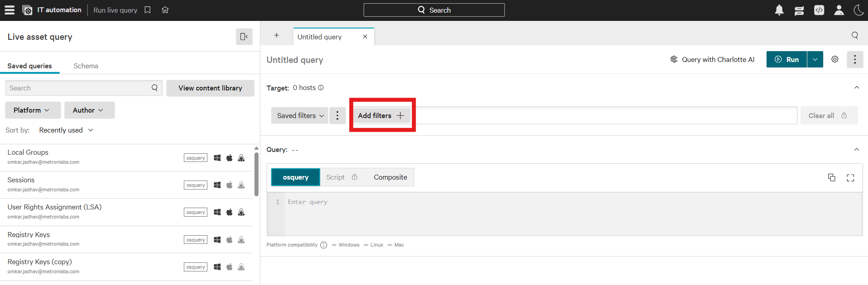Open the developer code icon in top bar
Image resolution: width=868 pixels, height=285 pixels.
click(819, 10)
